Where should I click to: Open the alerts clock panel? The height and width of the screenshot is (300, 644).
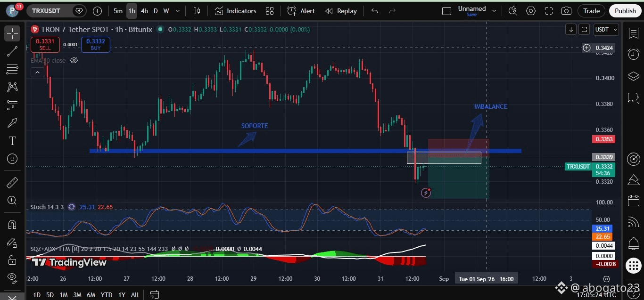pos(633,54)
